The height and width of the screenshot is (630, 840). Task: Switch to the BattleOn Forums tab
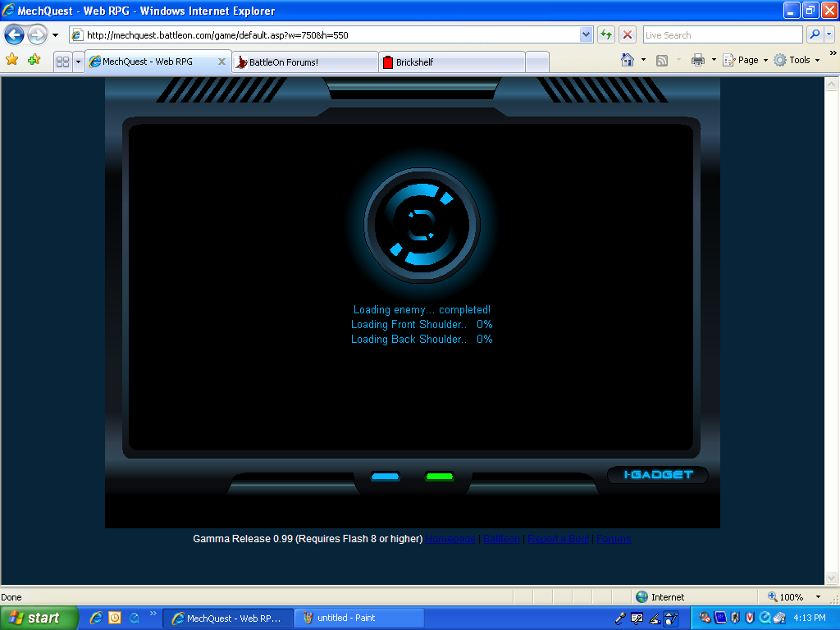click(304, 61)
